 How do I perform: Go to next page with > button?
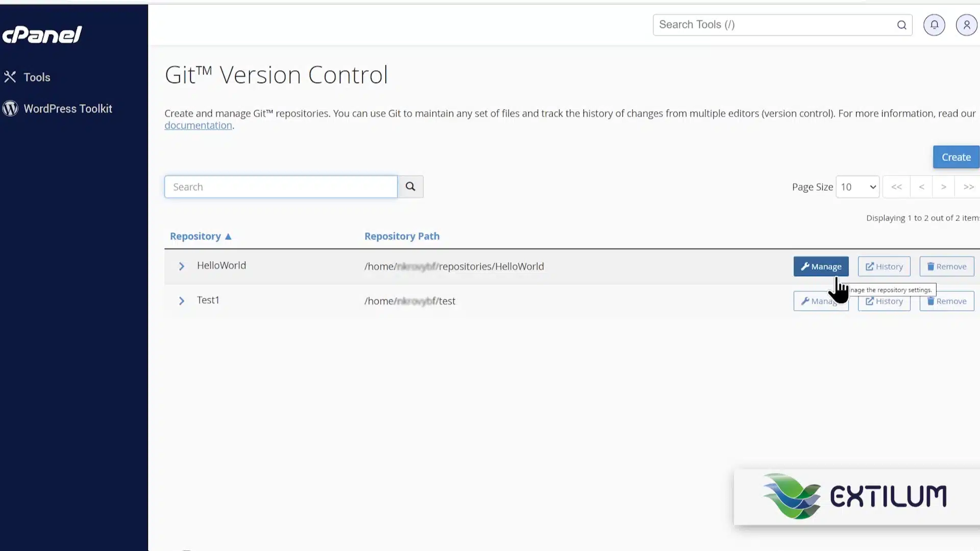pos(944,187)
